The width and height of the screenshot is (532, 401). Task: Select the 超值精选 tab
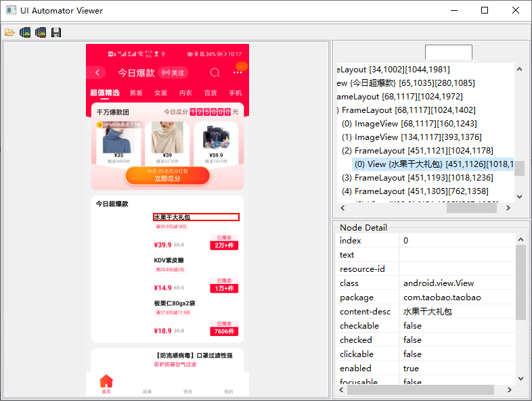(105, 93)
